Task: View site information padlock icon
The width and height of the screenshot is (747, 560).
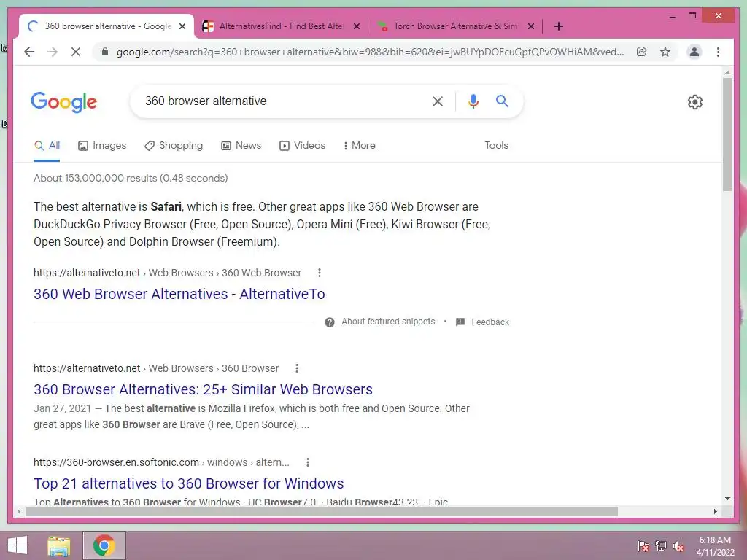Action: [x=105, y=52]
